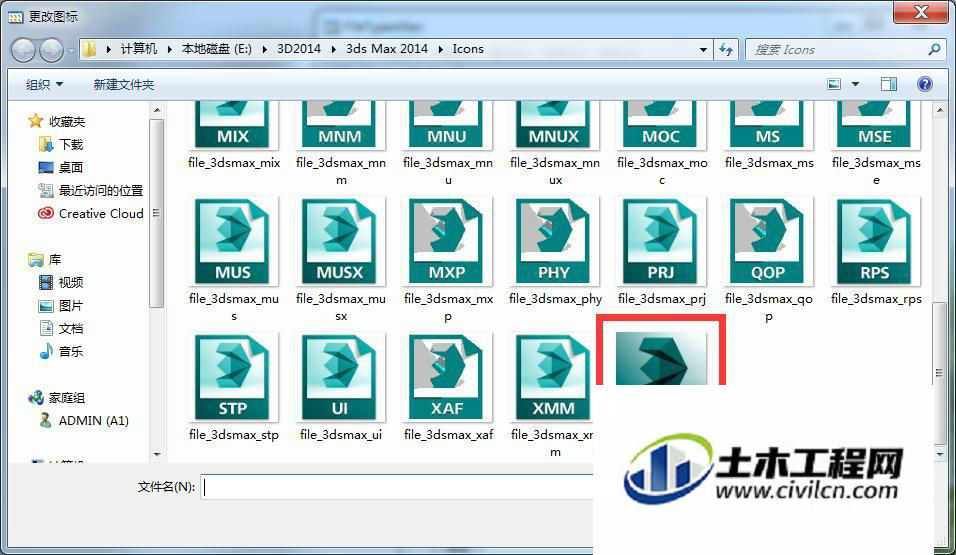Click the 文件名 input field

click(398, 487)
